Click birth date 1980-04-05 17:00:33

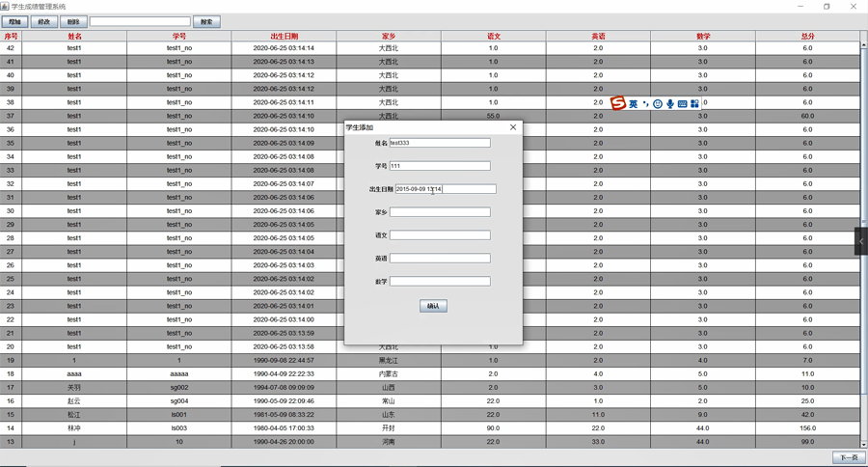[284, 428]
